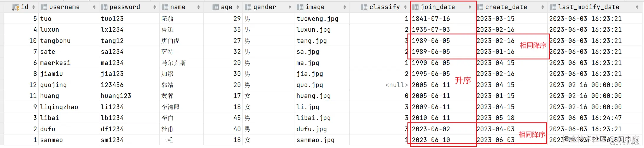Screen dimensions: 644x148
Task: Toggle sort arrows on last_modify_date column
Action: coord(637,7)
